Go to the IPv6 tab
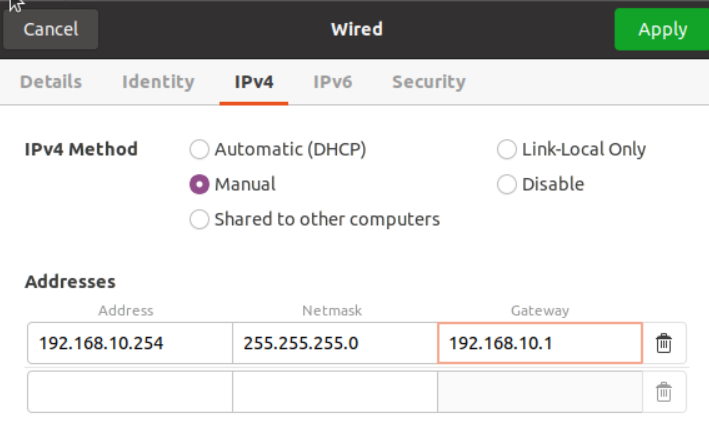The image size is (709, 442). click(332, 82)
